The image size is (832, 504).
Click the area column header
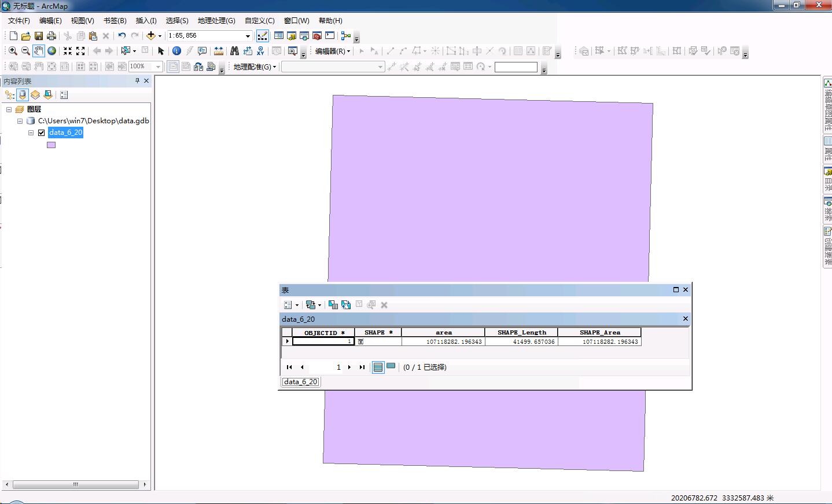(x=443, y=332)
